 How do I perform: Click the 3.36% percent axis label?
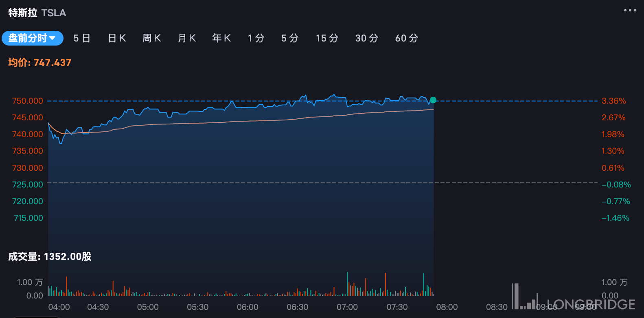click(614, 101)
